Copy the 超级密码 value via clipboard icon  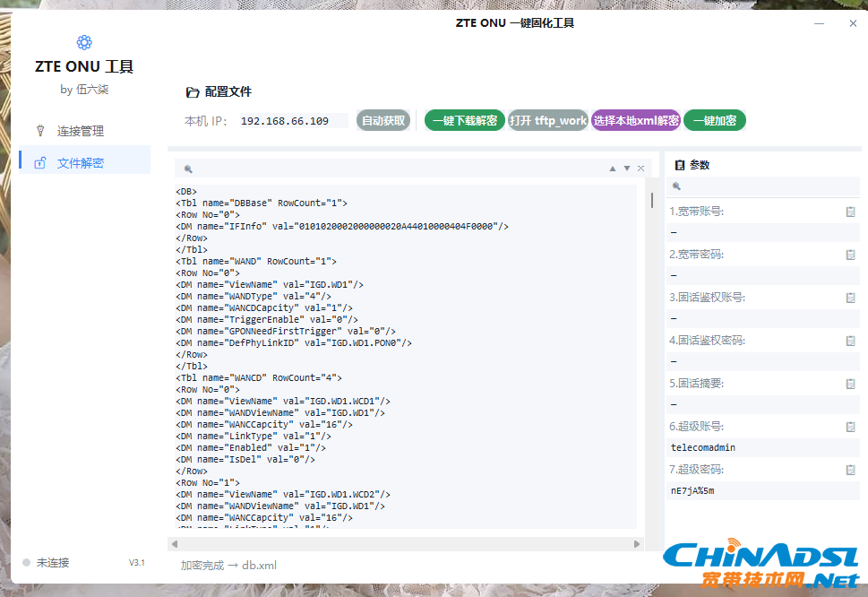pos(850,471)
